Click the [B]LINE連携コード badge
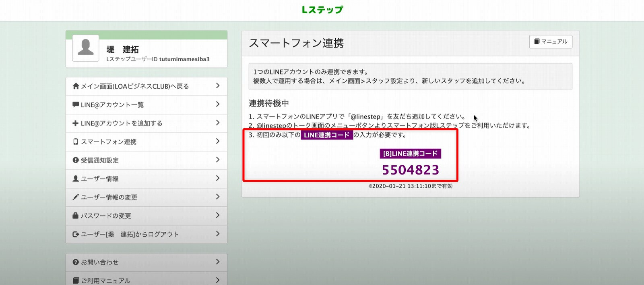The height and width of the screenshot is (285, 644). pos(410,154)
